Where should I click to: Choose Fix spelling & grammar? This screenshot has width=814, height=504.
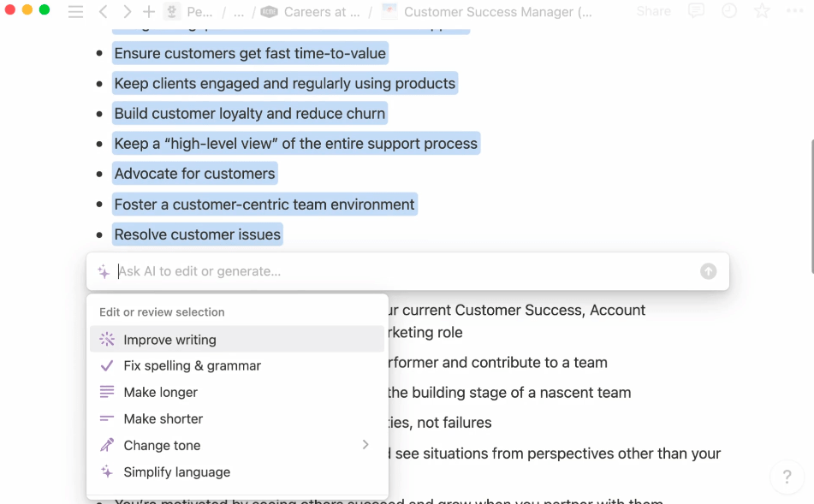click(x=192, y=365)
